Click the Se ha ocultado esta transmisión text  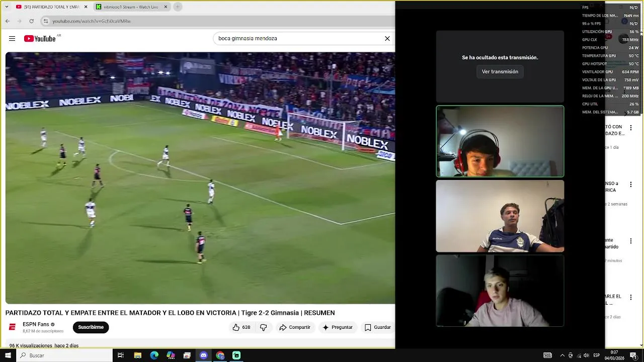pos(500,58)
